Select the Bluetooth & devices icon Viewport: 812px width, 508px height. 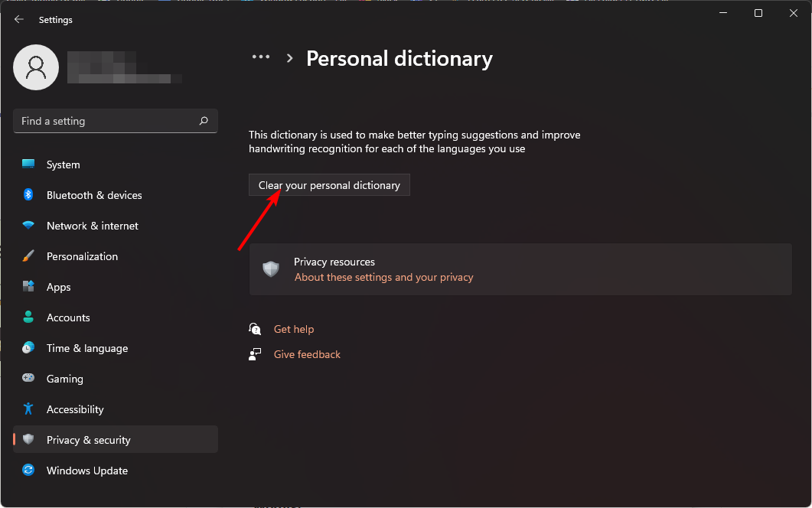(x=28, y=194)
